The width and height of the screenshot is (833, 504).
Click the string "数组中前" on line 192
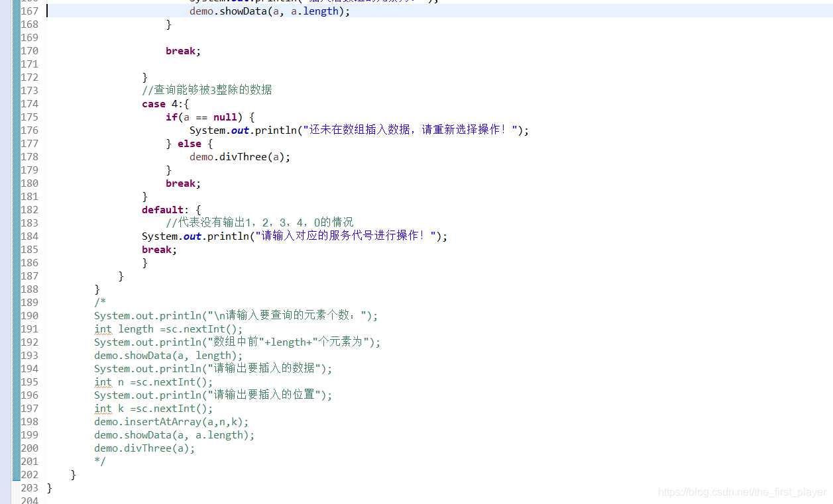pos(236,342)
